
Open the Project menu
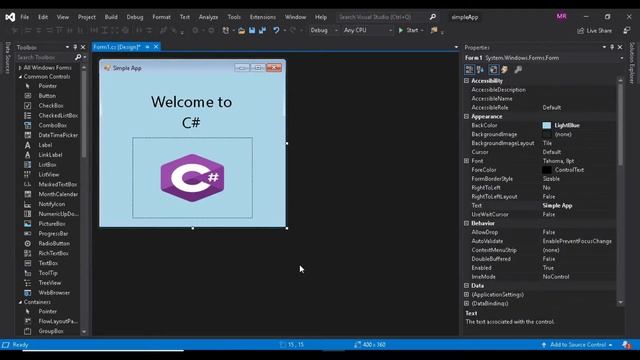tap(87, 17)
